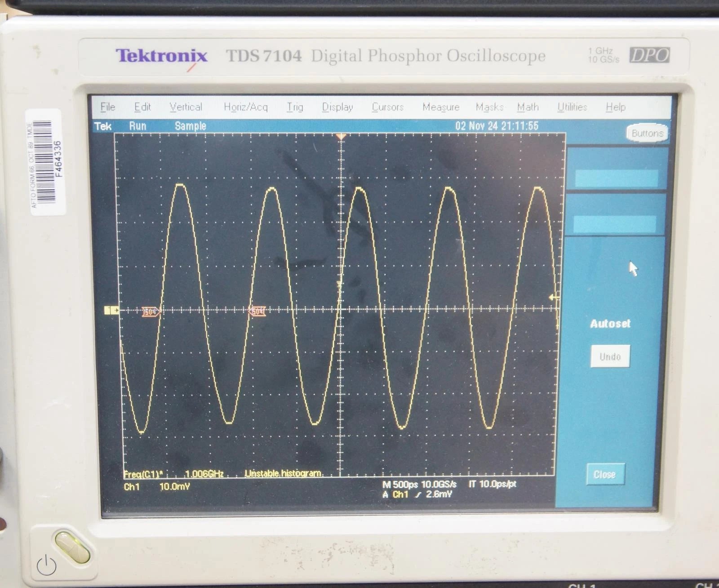Close the Autoset side panel

[605, 474]
